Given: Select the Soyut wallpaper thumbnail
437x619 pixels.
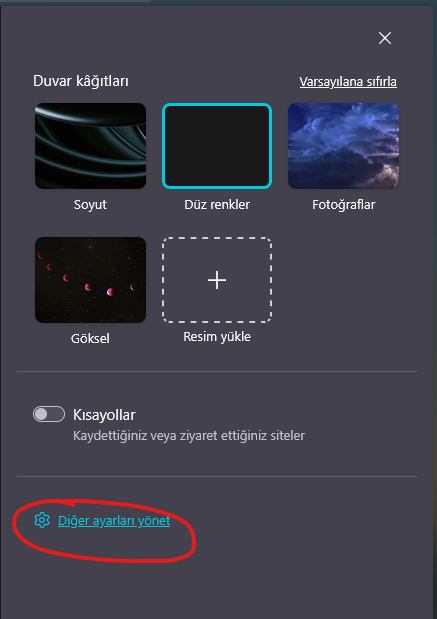Looking at the screenshot, I should tap(90, 146).
